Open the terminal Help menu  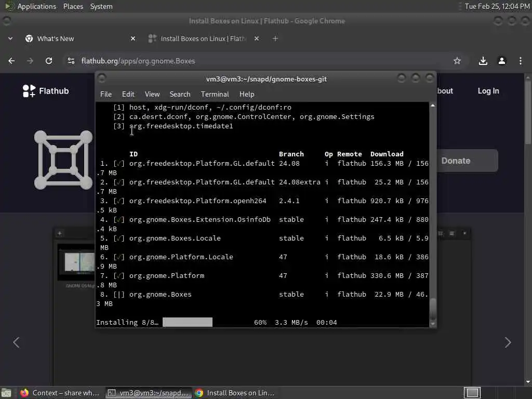247,95
